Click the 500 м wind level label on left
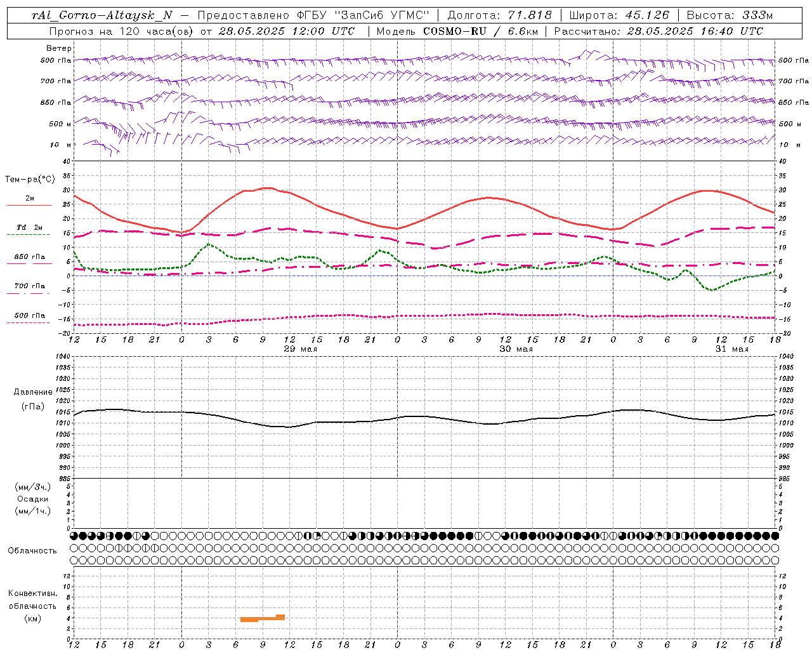 pyautogui.click(x=60, y=124)
